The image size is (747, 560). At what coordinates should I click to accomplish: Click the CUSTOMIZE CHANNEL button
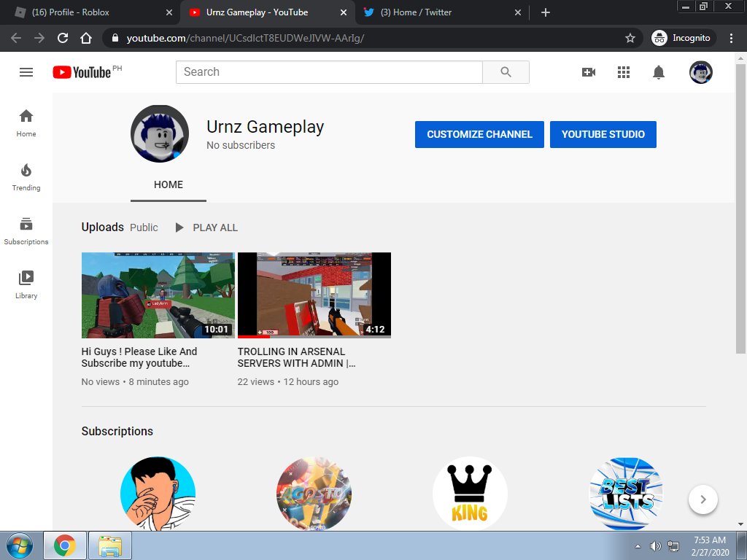(479, 134)
